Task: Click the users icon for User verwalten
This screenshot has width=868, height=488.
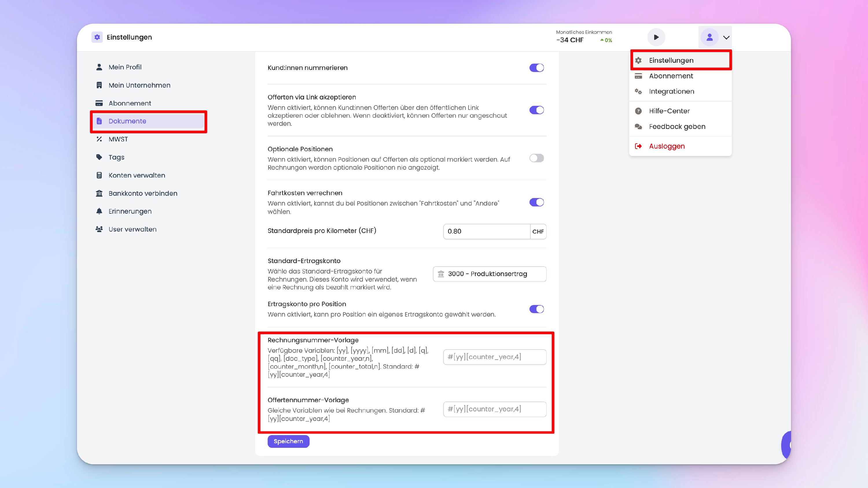Action: [99, 229]
